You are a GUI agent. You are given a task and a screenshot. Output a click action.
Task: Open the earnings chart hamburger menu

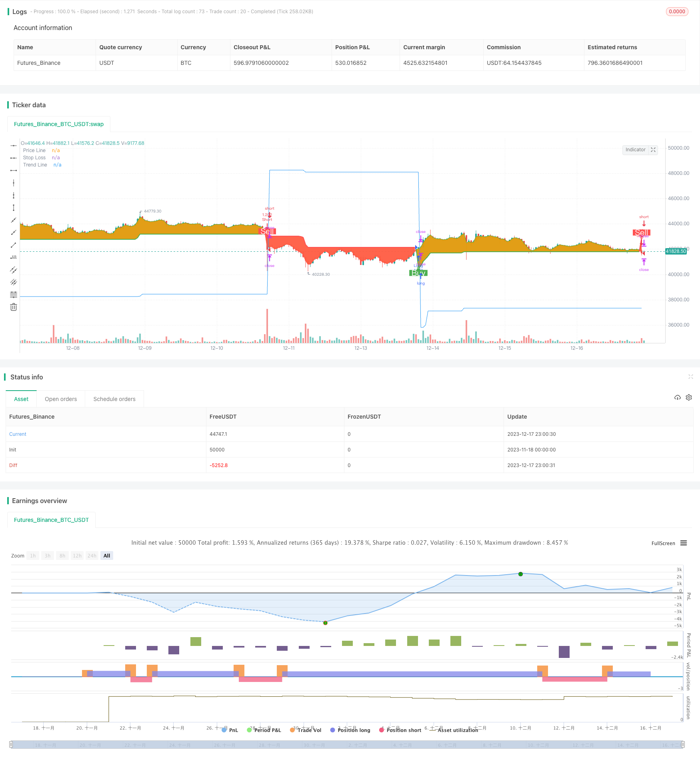pos(684,543)
